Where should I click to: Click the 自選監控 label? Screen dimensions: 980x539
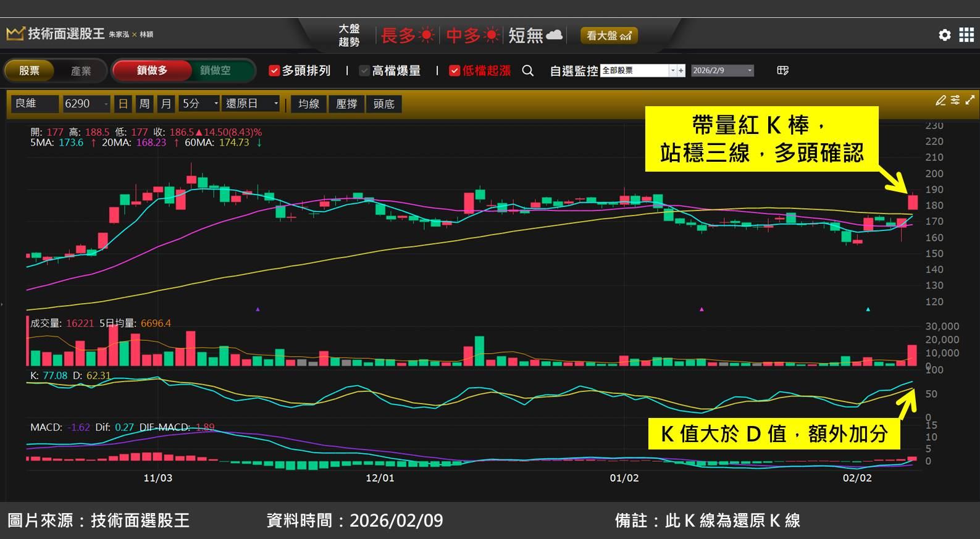point(574,70)
